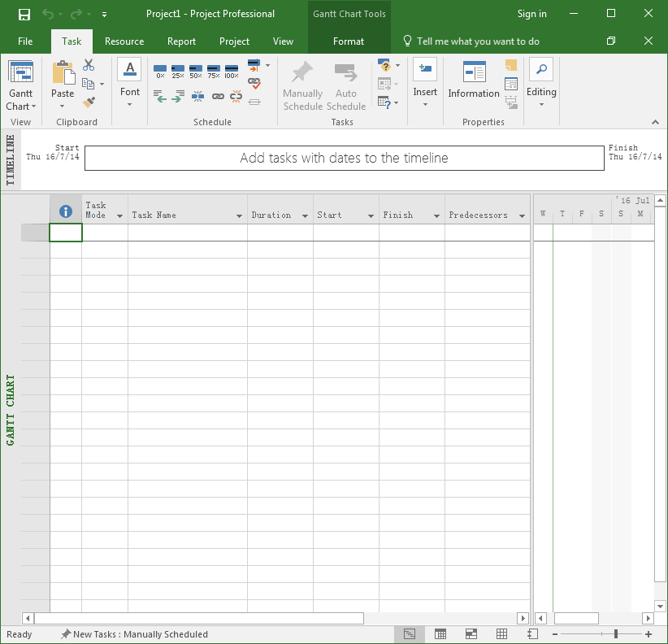Click the Add to Timeline icon
This screenshot has height=644, width=668.
click(511, 102)
